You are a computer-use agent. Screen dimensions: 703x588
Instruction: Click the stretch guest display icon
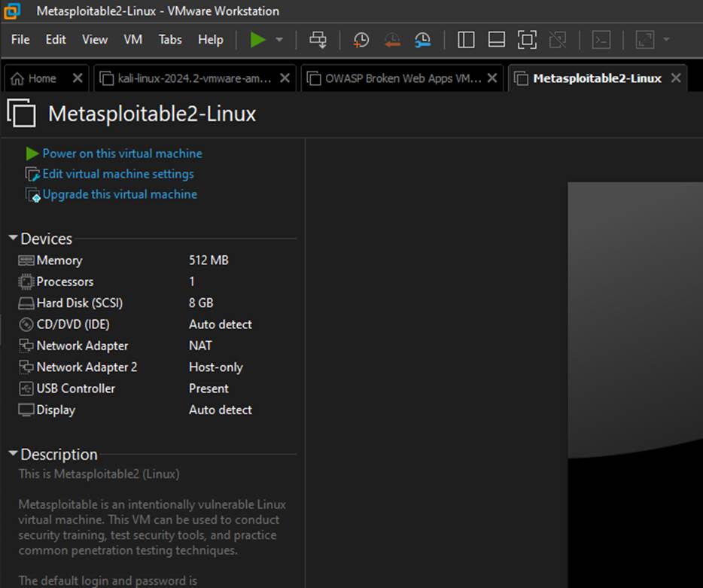coord(645,40)
